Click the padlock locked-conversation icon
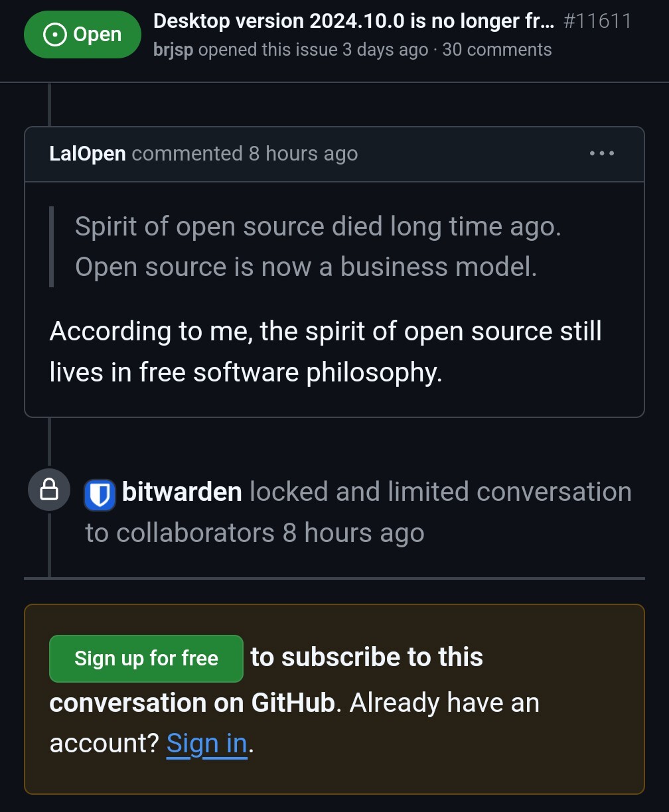 point(49,490)
